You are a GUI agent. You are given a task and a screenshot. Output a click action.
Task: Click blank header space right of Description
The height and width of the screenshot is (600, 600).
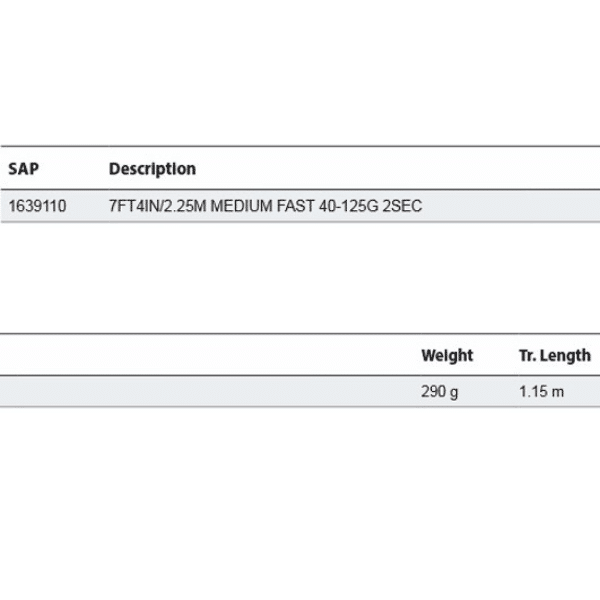400,169
